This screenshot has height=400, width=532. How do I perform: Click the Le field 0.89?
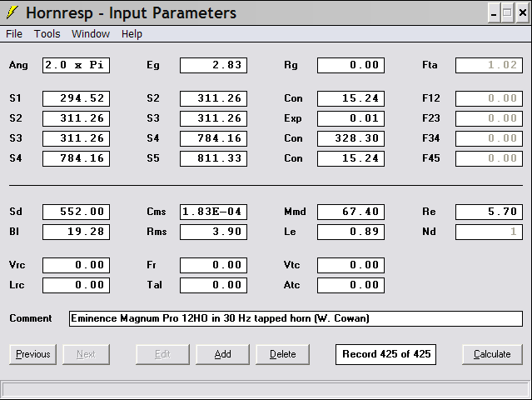[x=351, y=232]
